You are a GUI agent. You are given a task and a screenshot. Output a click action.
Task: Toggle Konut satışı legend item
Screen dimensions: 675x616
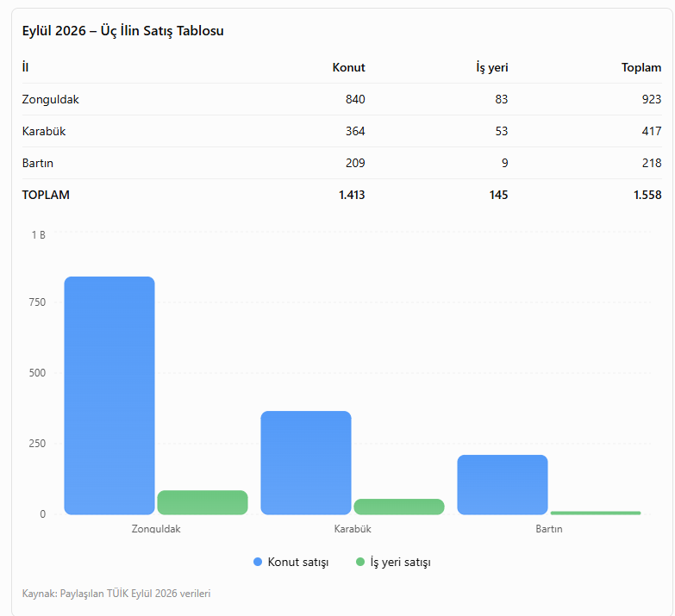[291, 562]
